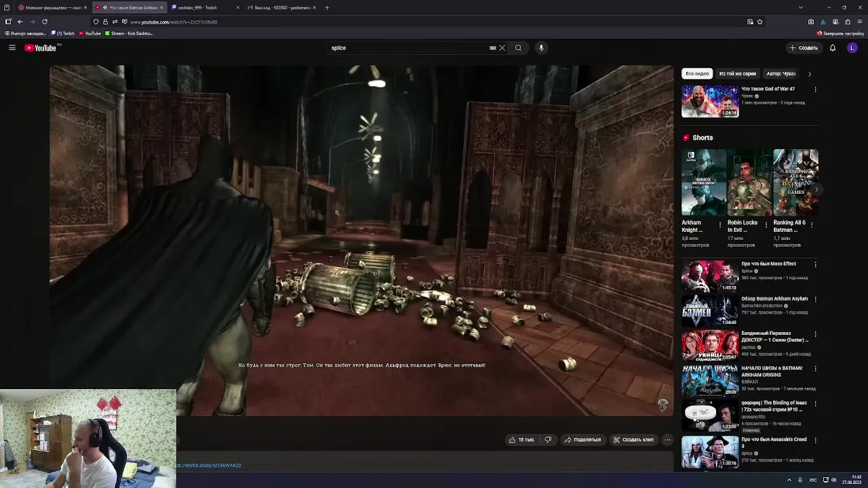Click the browser address bar URL

[x=174, y=22]
